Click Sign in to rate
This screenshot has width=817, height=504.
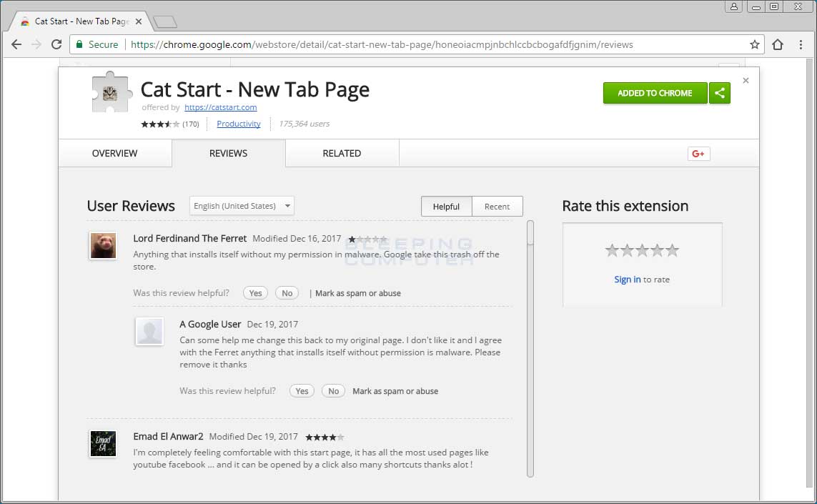tap(628, 280)
